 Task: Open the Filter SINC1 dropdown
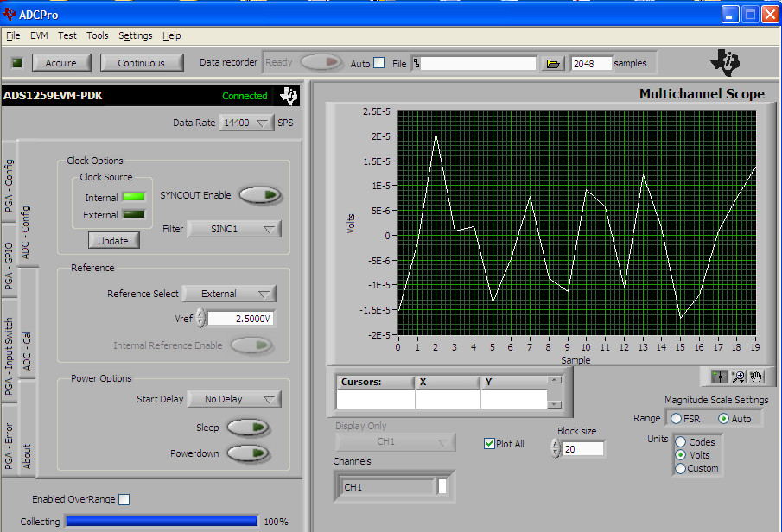(234, 229)
